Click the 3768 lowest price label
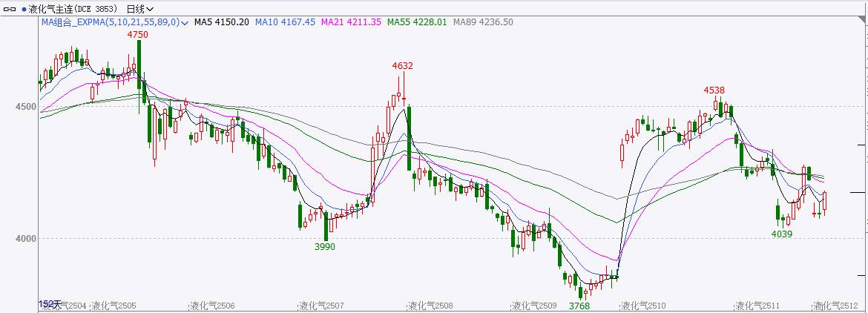 [x=579, y=305]
